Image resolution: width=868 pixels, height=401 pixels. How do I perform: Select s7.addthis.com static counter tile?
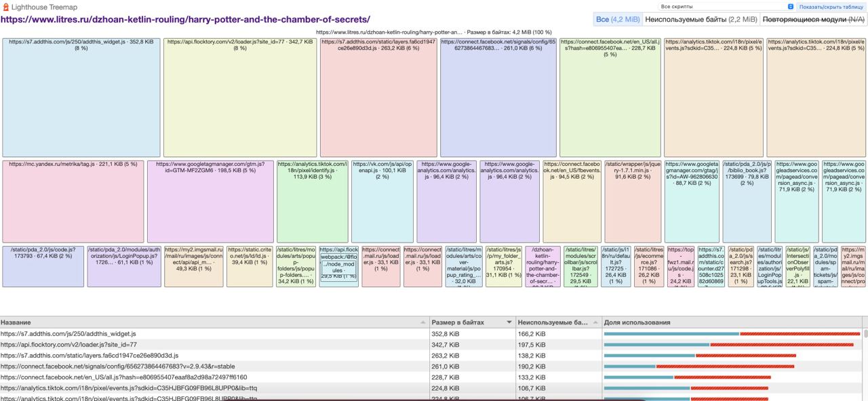click(711, 266)
